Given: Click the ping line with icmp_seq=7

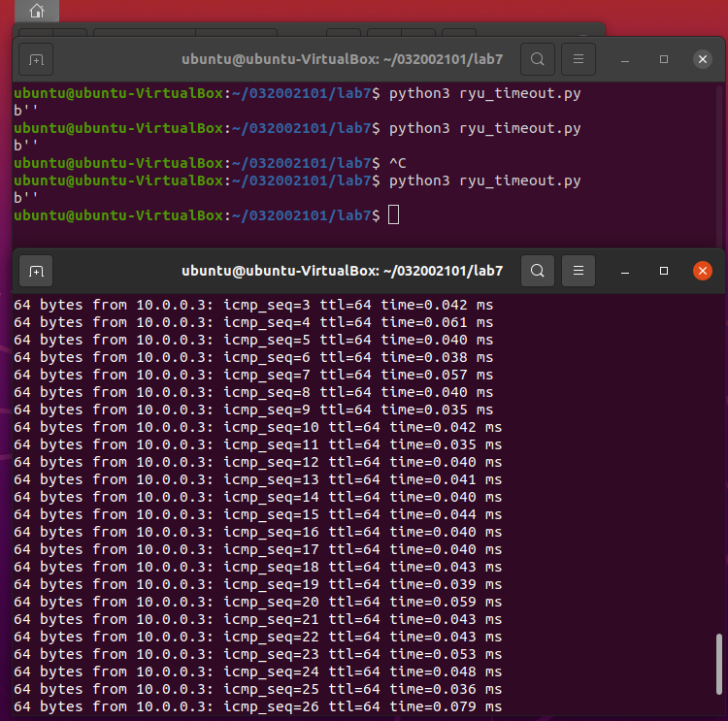Looking at the screenshot, I should pyautogui.click(x=253, y=375).
